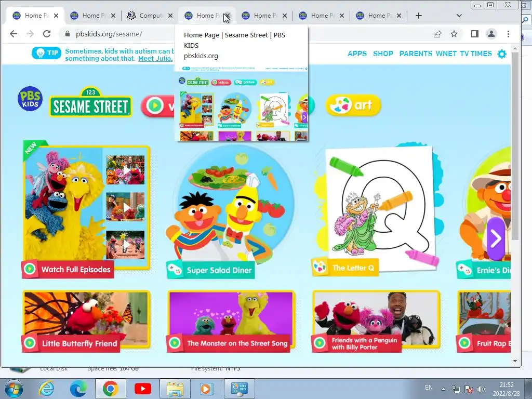Viewport: 532px width, 399px height.
Task: Play the Super Salad Diner game
Action: coord(230,211)
